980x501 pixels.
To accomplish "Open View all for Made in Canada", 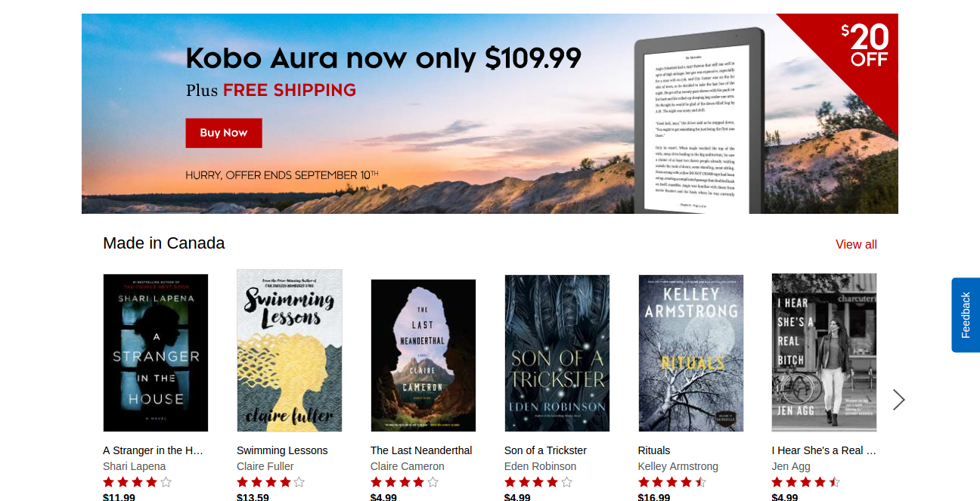I will coord(856,244).
